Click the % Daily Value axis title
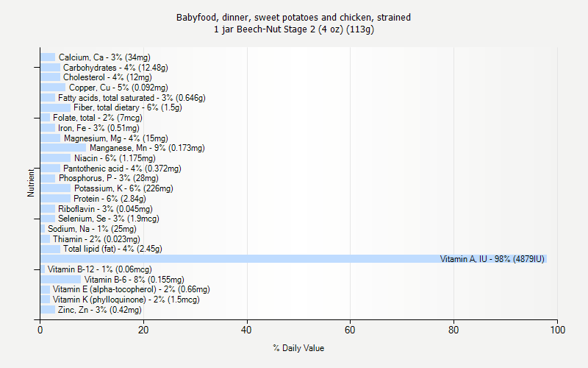The image size is (588, 368). coord(298,348)
